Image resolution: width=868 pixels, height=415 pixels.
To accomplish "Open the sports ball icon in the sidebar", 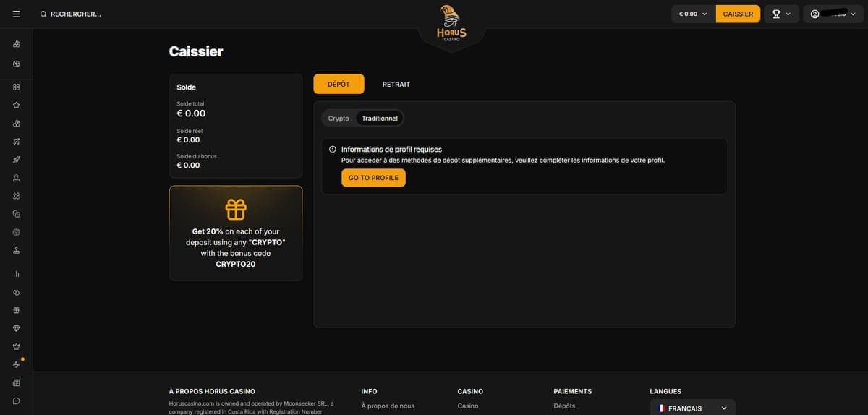I will pos(16,64).
